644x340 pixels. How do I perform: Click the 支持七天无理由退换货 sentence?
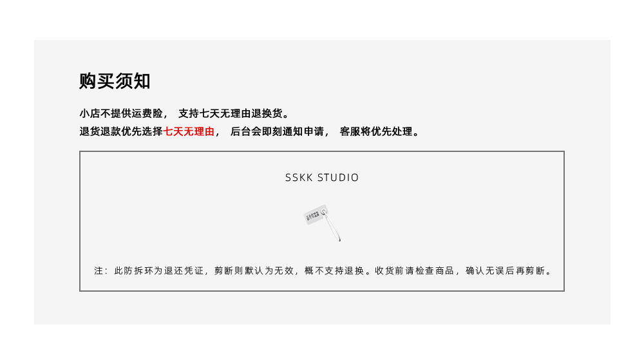pyautogui.click(x=231, y=113)
